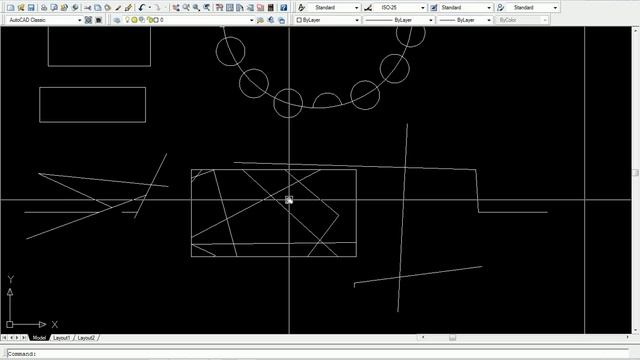Save the drawing with the floppy disk icon
The image size is (640, 360).
(31, 8)
